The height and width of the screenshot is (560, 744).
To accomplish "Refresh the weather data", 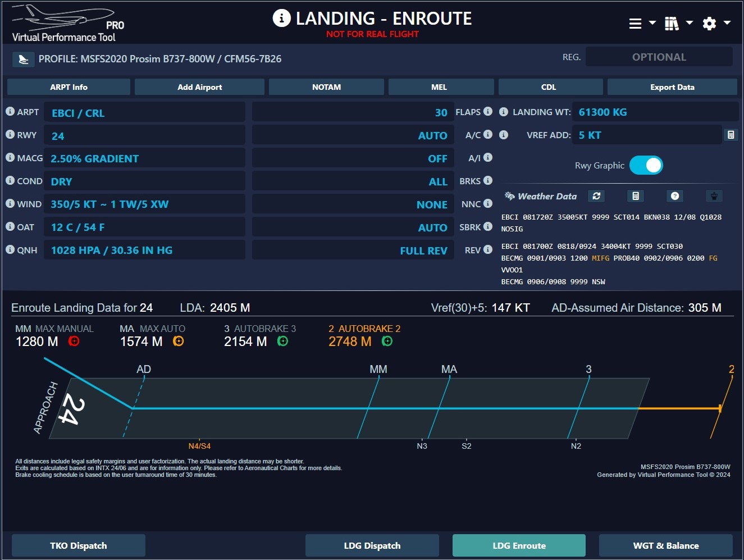I will point(596,196).
